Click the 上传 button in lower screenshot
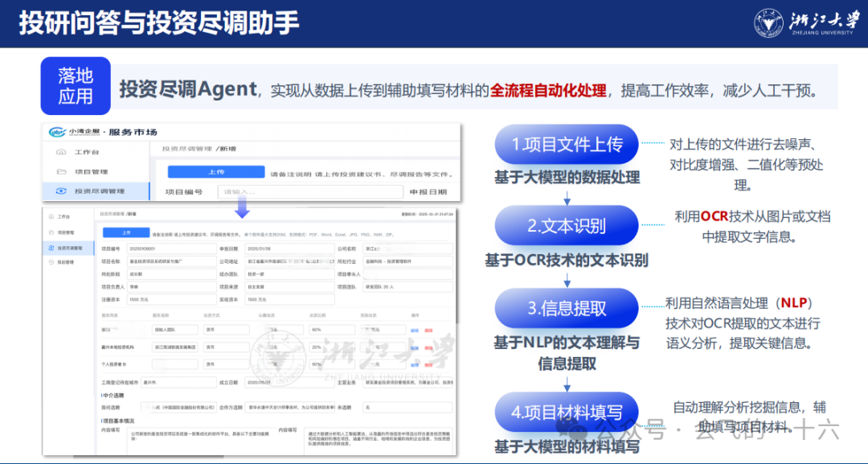 coord(126,232)
